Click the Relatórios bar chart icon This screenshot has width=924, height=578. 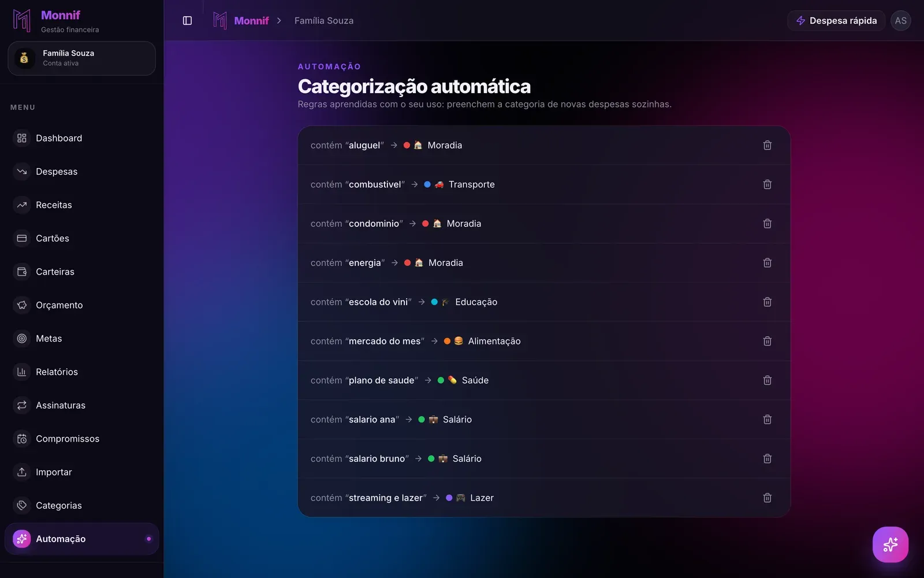click(22, 372)
